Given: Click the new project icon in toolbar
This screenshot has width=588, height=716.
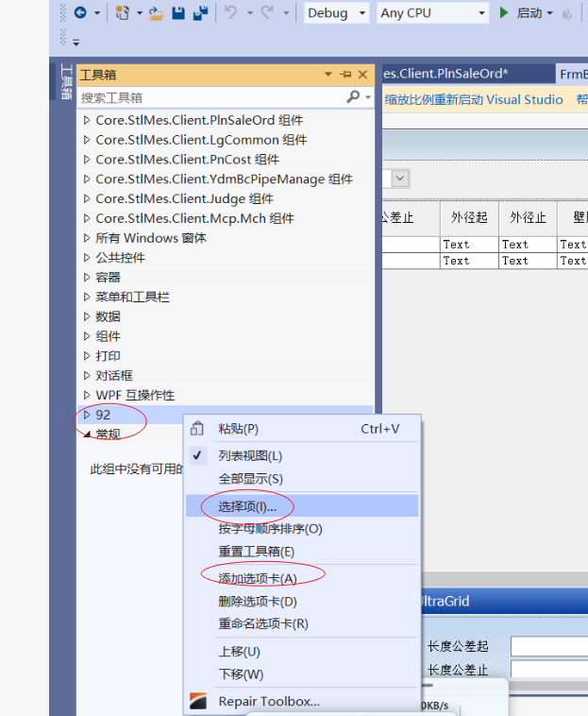Looking at the screenshot, I should coord(123,13).
